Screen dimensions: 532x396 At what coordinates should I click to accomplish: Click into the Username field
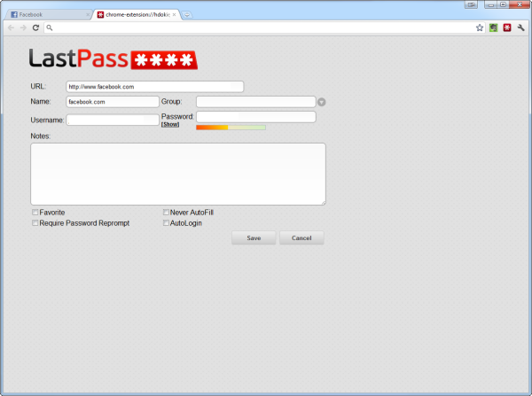pyautogui.click(x=113, y=120)
